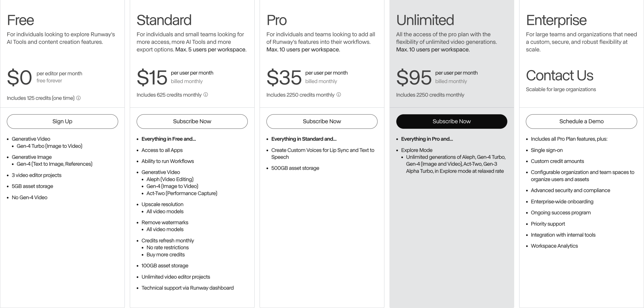This screenshot has height=308, width=644.
Task: Click Access to all Apps feature
Action: pyautogui.click(x=162, y=150)
